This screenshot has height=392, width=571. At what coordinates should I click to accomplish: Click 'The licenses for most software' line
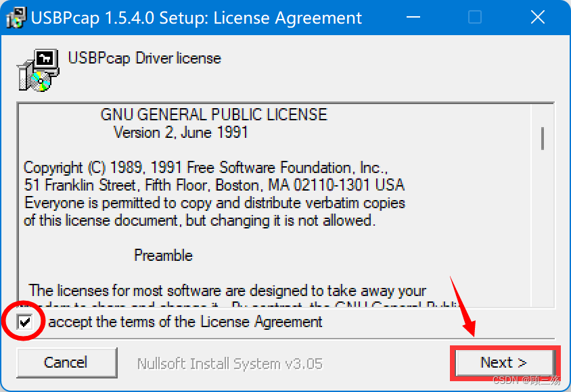coord(227,291)
